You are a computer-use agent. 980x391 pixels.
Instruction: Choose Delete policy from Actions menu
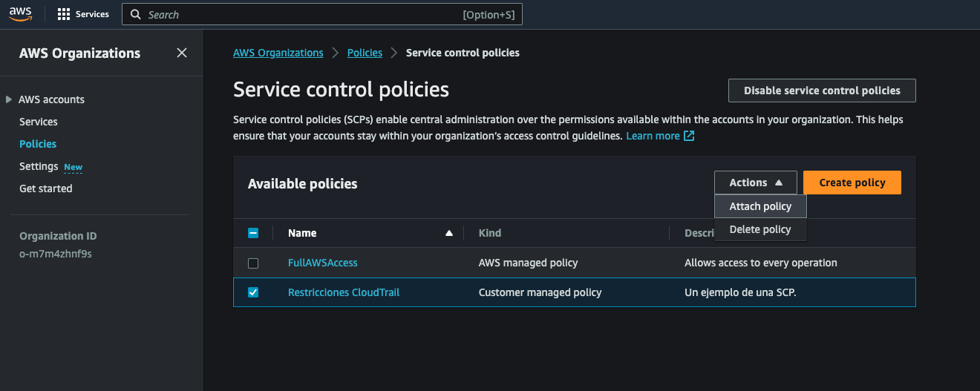coord(760,229)
